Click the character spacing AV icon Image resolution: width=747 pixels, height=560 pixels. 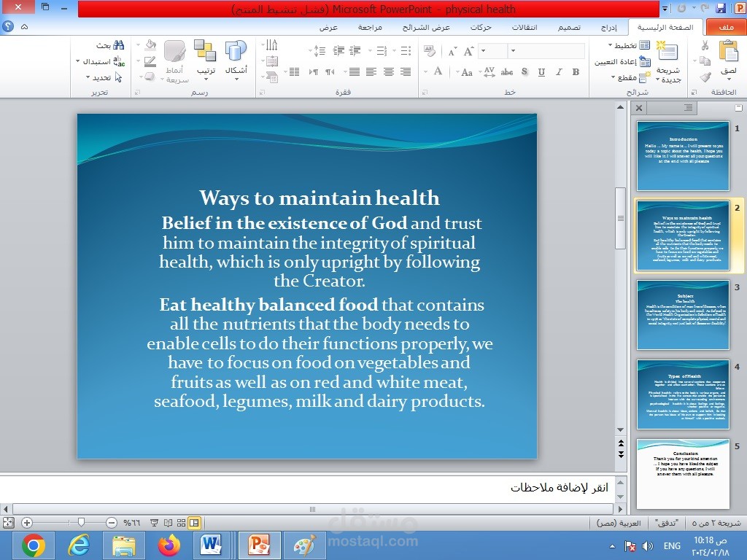pos(489,72)
